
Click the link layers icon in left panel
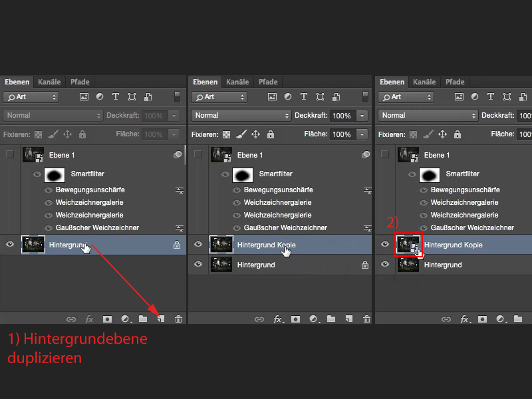(x=71, y=319)
